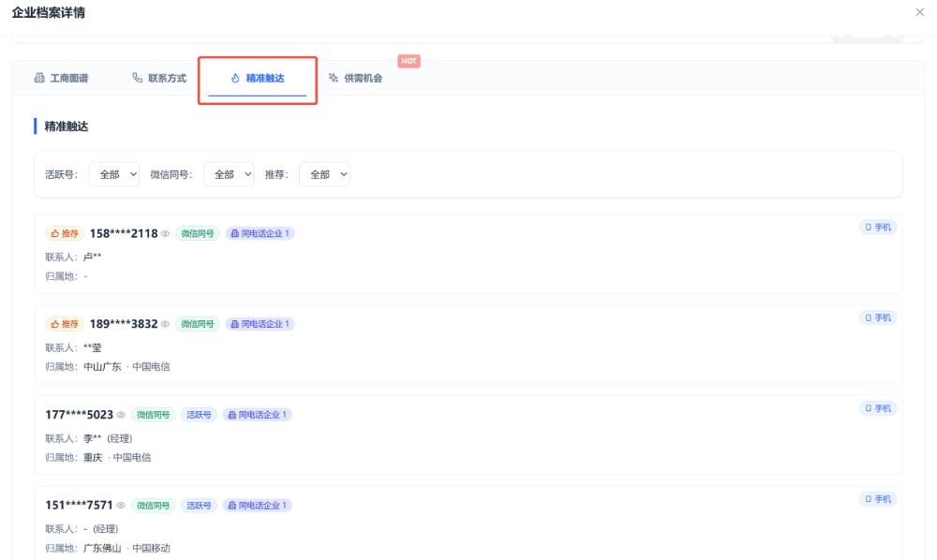
Task: Reveal hidden phone number 158****2118 via eye icon
Action: pos(165,234)
